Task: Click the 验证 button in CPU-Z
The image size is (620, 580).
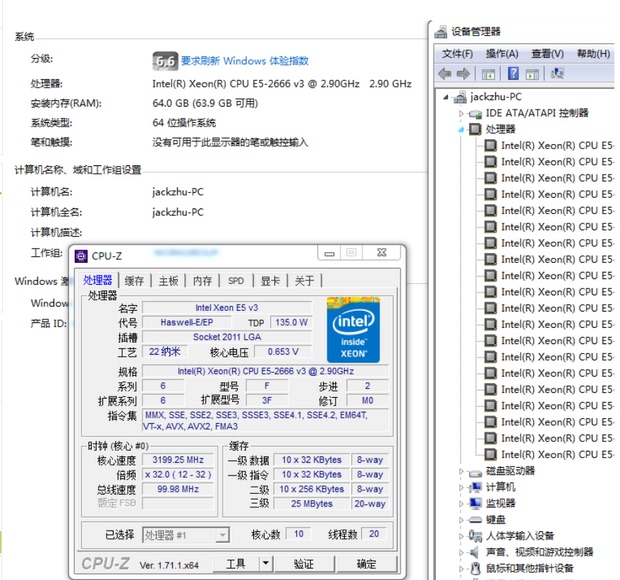Action: click(304, 563)
